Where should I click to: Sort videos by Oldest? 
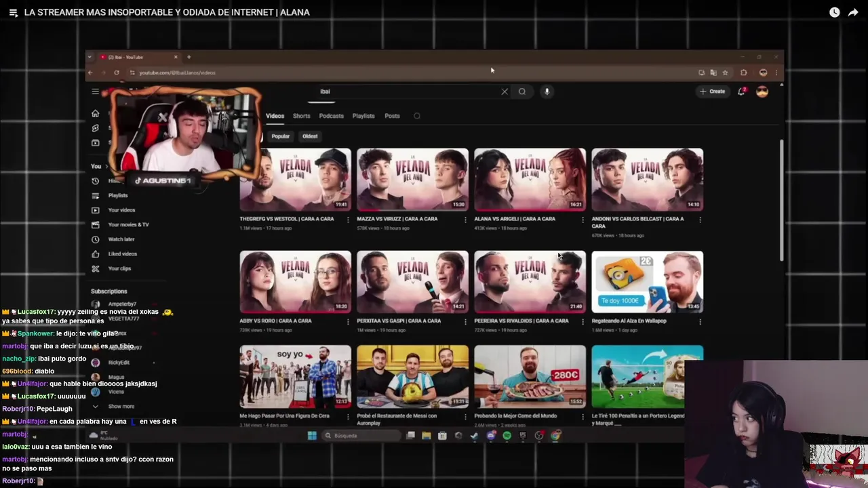tap(310, 136)
